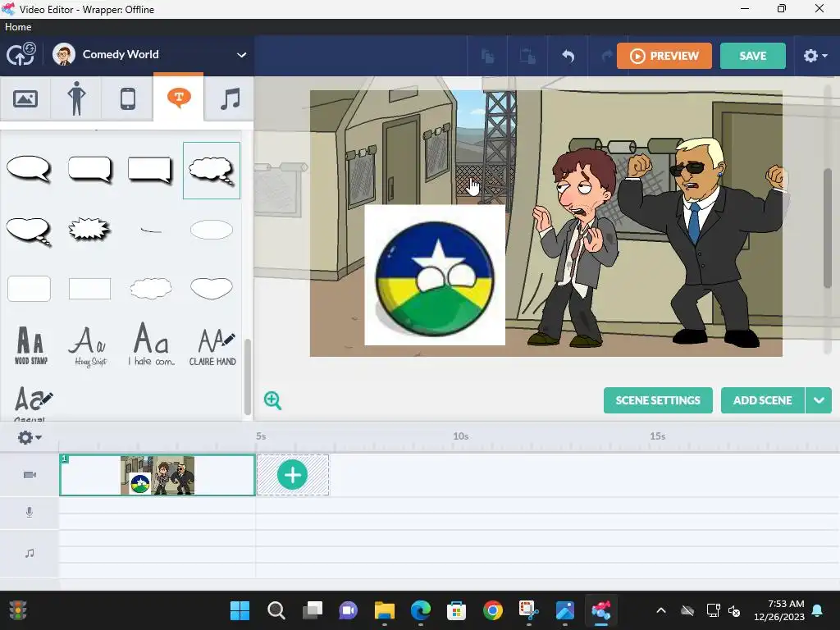This screenshot has height=630, width=840.
Task: Open taskbar Search
Action: click(276, 610)
